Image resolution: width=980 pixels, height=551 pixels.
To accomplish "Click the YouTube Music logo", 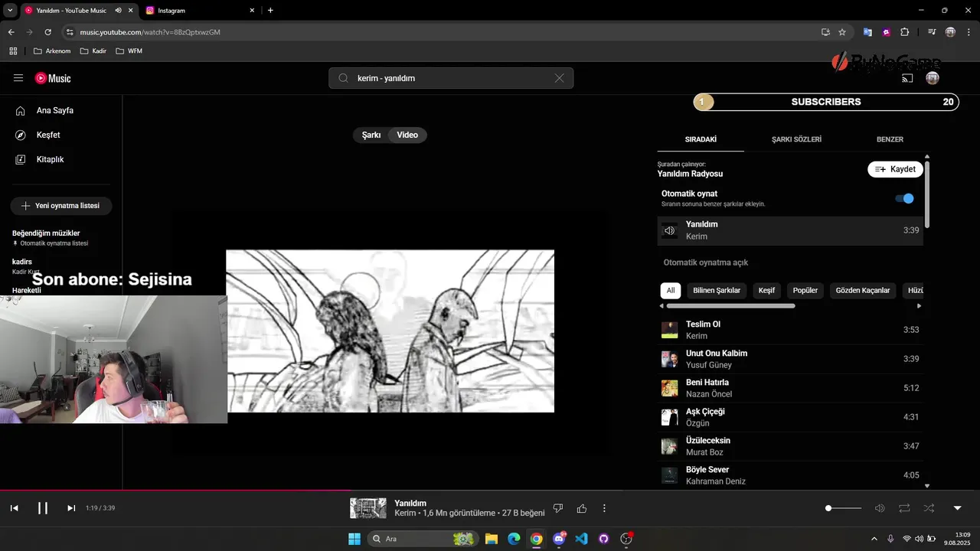I will pos(53,78).
